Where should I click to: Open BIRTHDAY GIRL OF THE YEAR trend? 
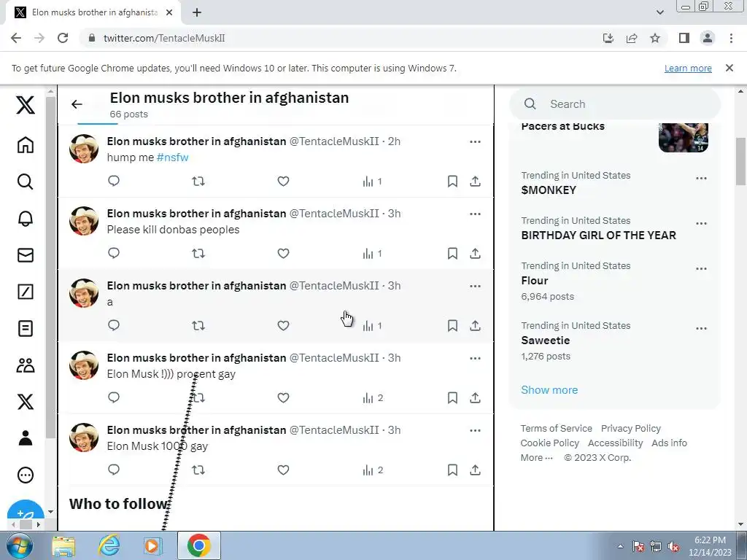click(598, 236)
